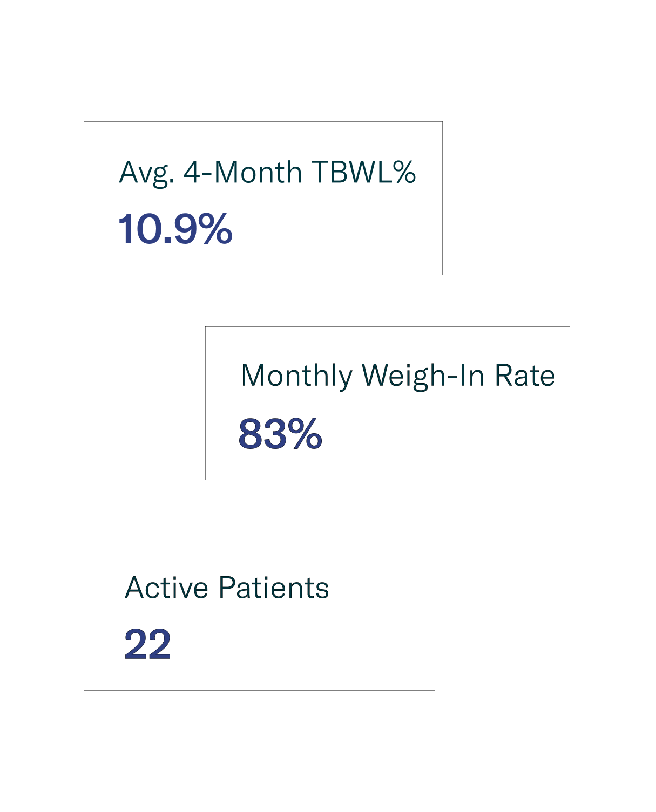Click the Avg. 4-Month TBWL% label
Screen dimensions: 656x812
point(267,173)
